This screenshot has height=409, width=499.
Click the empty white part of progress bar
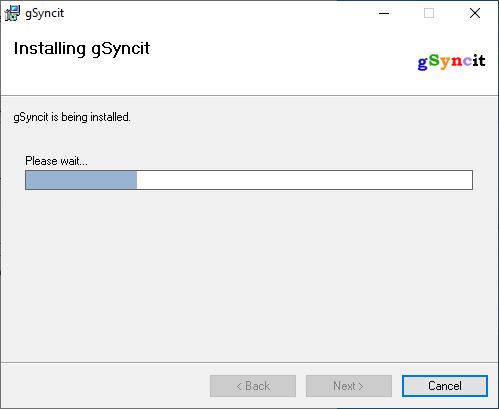304,180
